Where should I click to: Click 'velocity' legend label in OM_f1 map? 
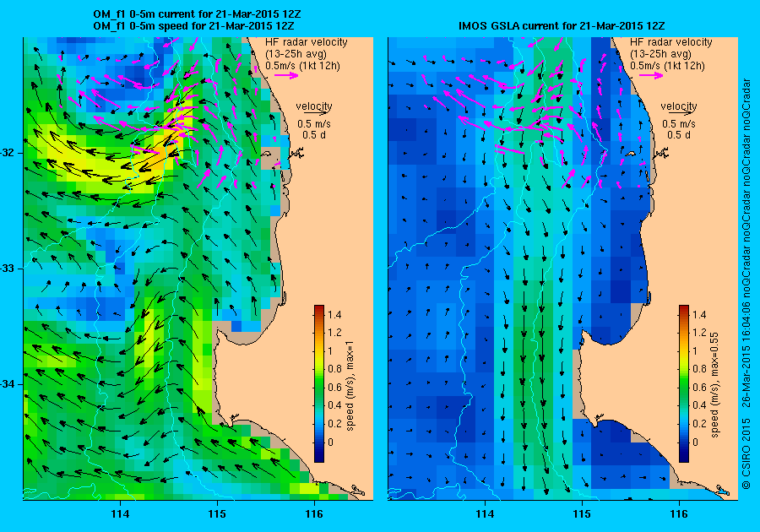(314, 106)
